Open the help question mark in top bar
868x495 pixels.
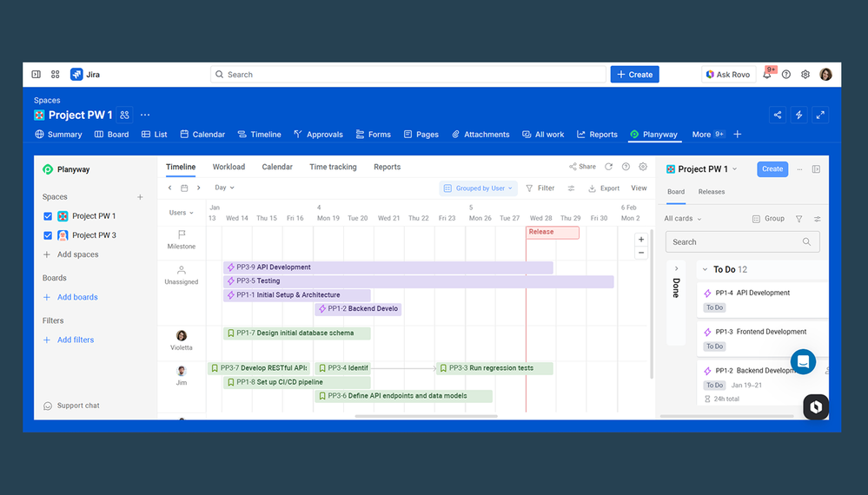tap(786, 74)
